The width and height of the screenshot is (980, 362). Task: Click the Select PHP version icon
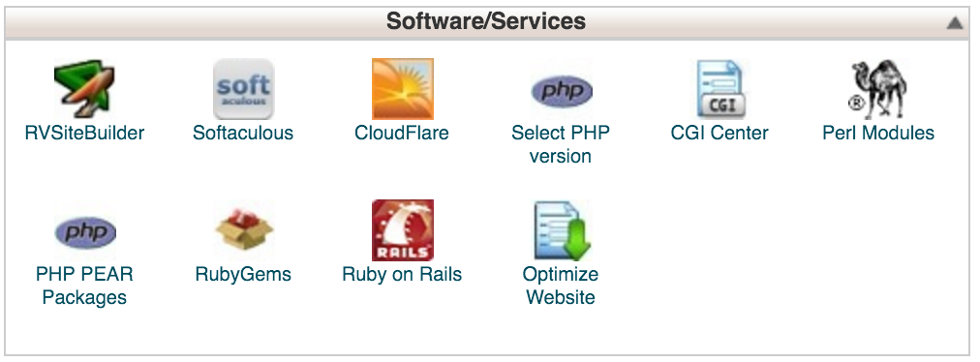coord(562,91)
